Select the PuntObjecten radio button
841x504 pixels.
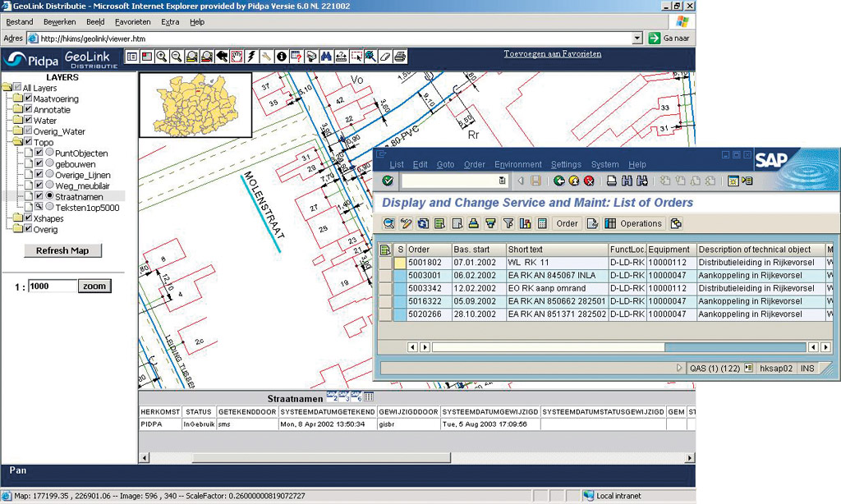coord(49,153)
